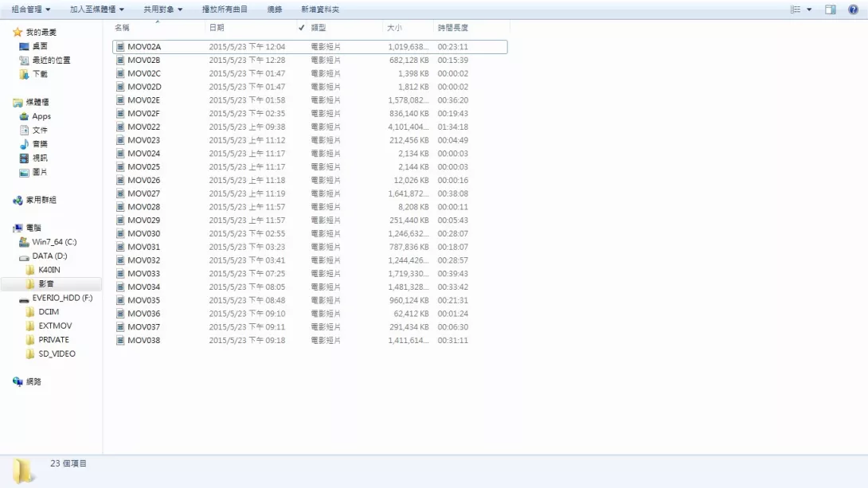Screen dimensions: 868x488
Task: Open K40IN folder
Action: [49, 270]
